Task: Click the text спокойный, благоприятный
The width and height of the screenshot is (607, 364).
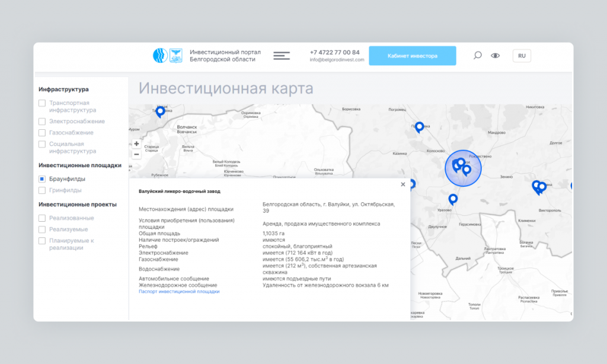Action: (298, 246)
